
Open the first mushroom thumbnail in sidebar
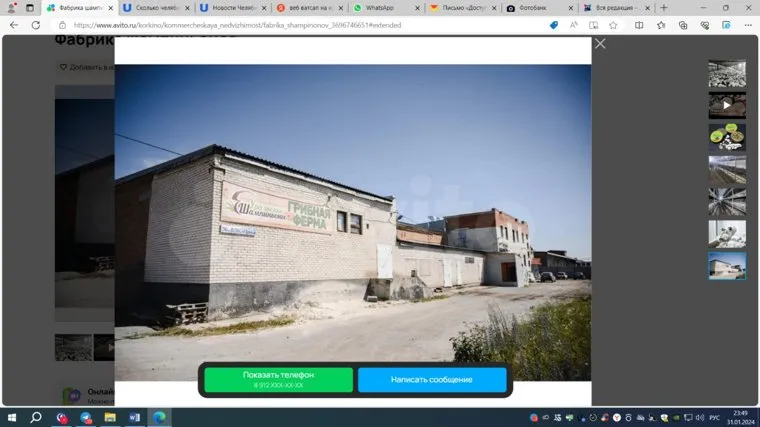(x=727, y=73)
